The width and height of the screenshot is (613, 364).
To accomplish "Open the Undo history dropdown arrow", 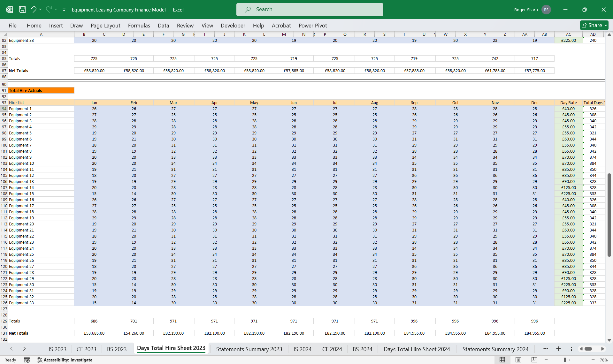I will (x=40, y=10).
